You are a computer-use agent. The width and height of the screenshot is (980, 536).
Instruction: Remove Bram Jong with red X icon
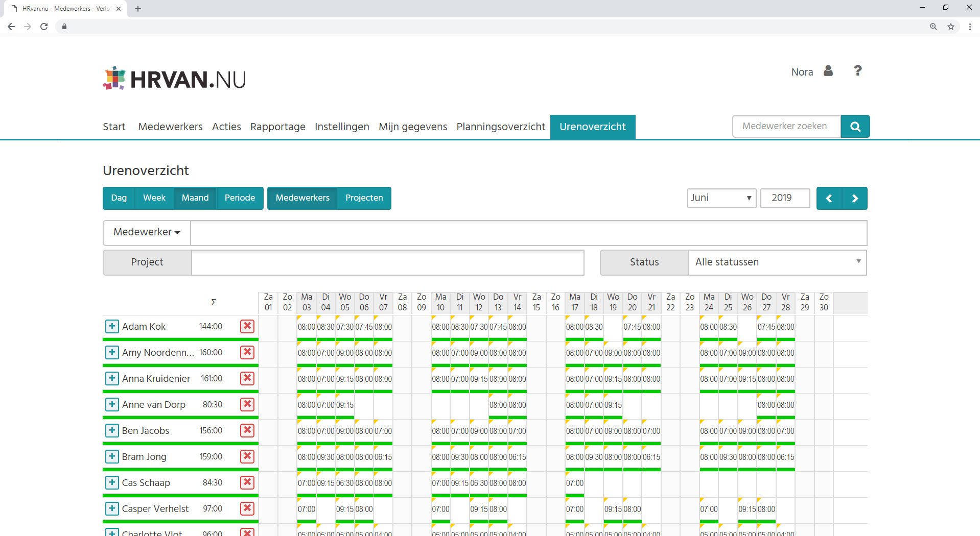click(247, 456)
